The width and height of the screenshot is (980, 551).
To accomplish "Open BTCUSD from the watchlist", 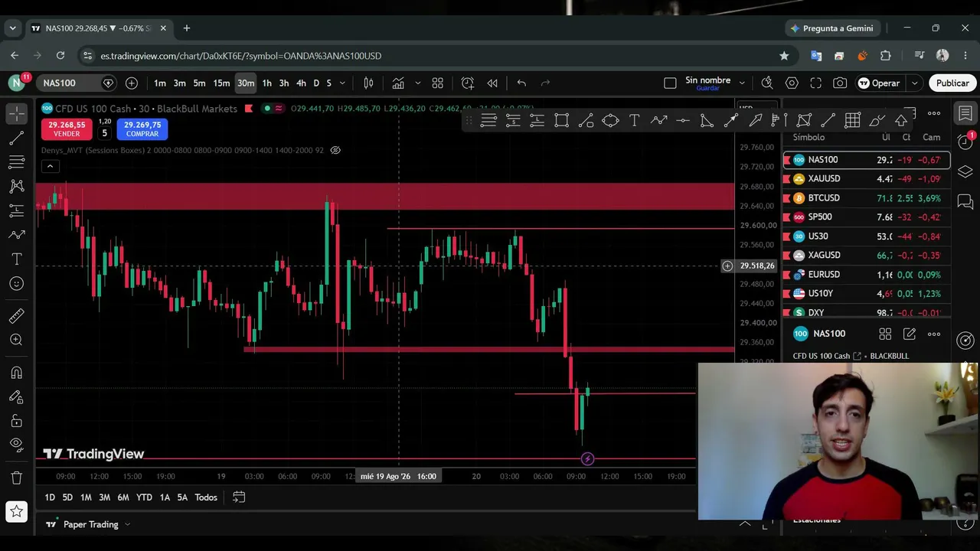I will click(x=866, y=198).
